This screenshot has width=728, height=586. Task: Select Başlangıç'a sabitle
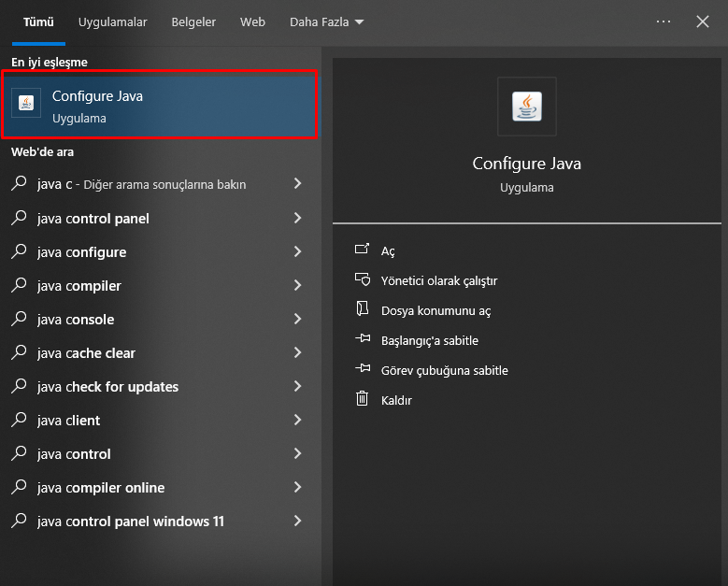coord(430,341)
